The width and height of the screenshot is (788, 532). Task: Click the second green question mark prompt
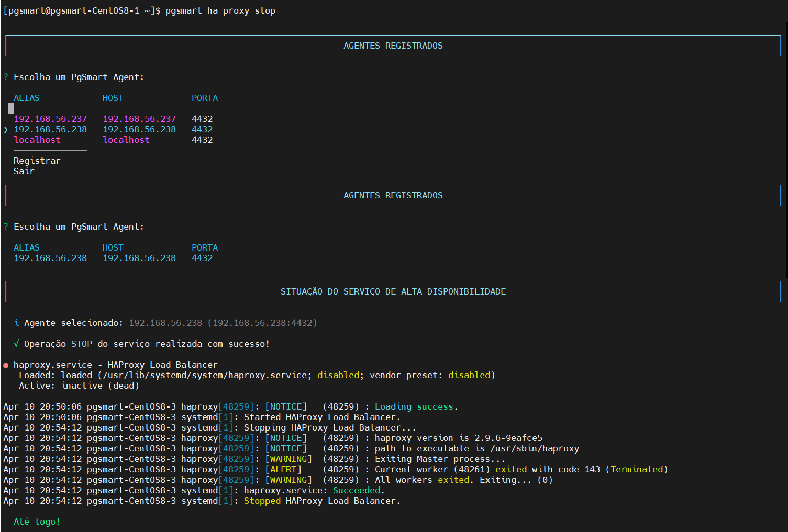click(6, 227)
